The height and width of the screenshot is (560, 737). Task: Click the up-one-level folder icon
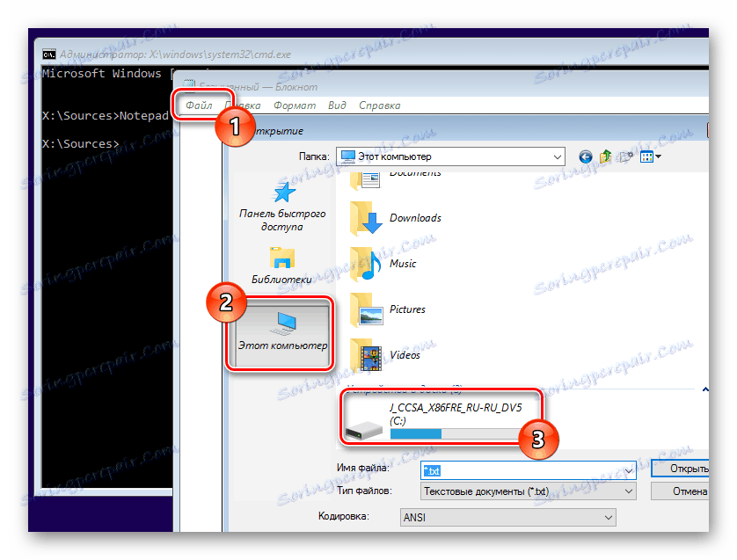click(x=605, y=156)
